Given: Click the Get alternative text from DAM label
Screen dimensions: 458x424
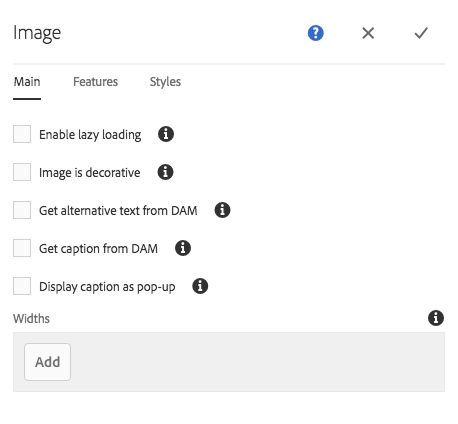Looking at the screenshot, I should point(118,211).
